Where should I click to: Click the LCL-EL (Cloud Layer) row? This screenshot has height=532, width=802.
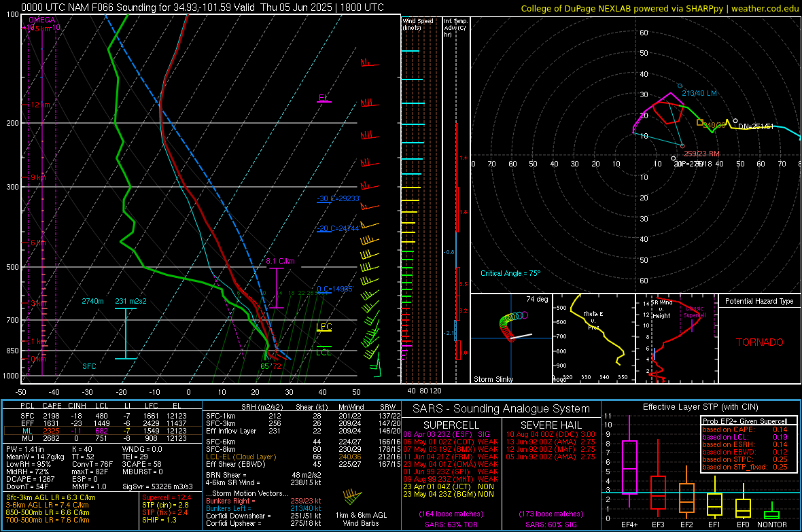[303, 457]
